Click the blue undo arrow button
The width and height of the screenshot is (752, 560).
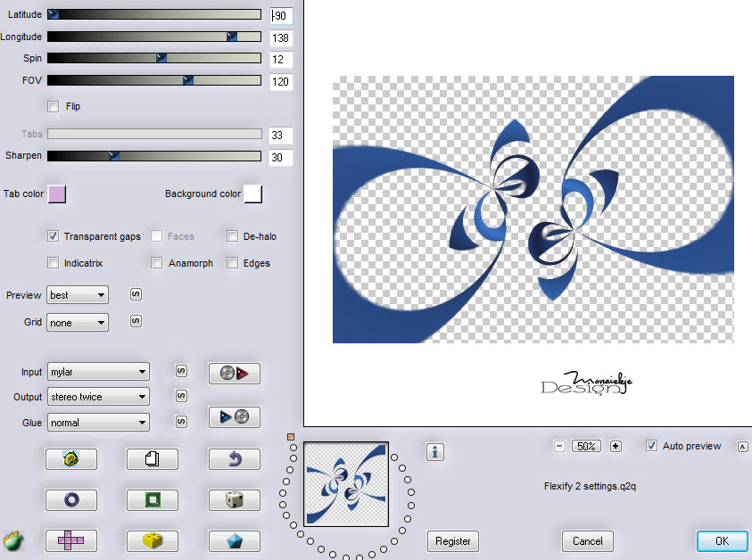tap(234, 459)
